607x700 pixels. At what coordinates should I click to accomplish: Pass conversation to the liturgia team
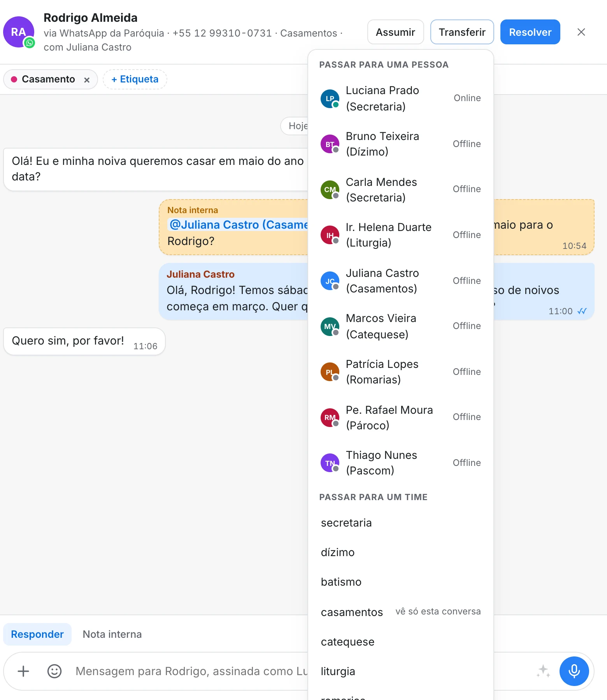401,671
